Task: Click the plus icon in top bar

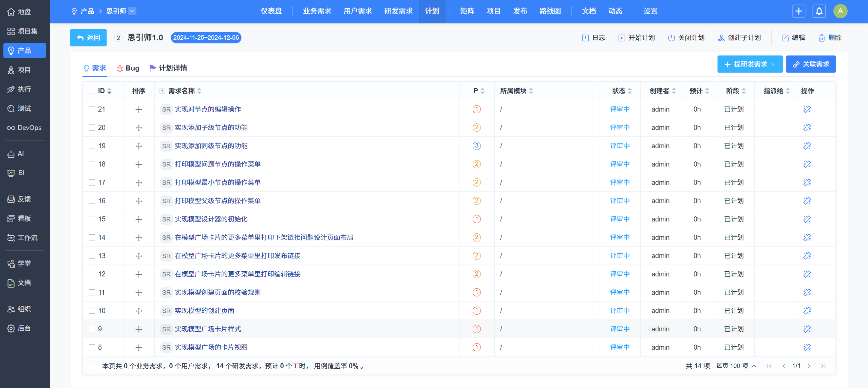Action: (798, 11)
